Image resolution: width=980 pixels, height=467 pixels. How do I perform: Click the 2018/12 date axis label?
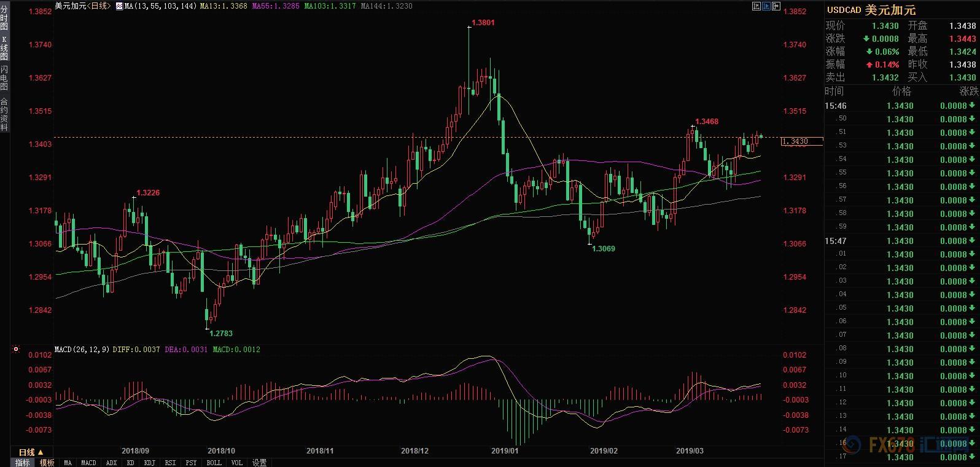(414, 451)
